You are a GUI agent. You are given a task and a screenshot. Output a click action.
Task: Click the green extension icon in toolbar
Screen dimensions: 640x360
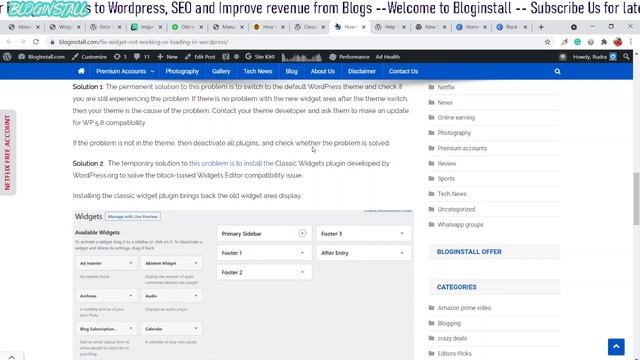click(578, 42)
